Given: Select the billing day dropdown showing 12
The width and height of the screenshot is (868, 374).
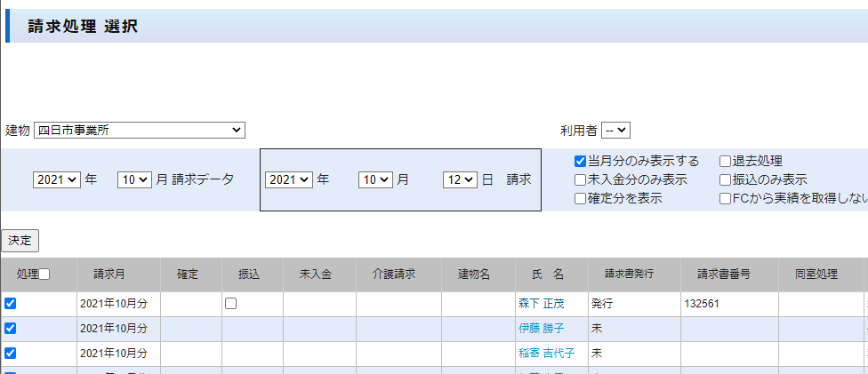Looking at the screenshot, I should (x=460, y=179).
